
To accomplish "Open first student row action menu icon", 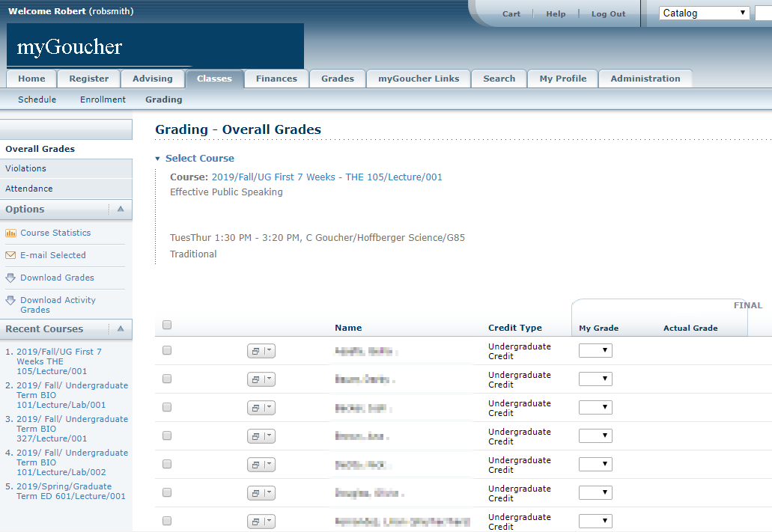I will click(x=261, y=352).
